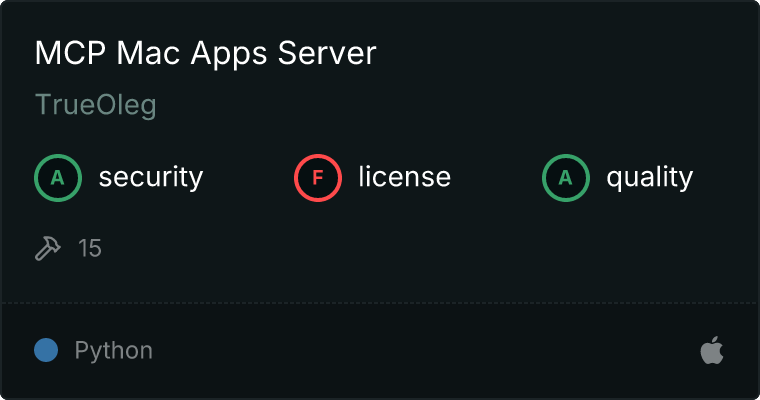The image size is (760, 400).
Task: Select the quality label text
Action: point(649,178)
